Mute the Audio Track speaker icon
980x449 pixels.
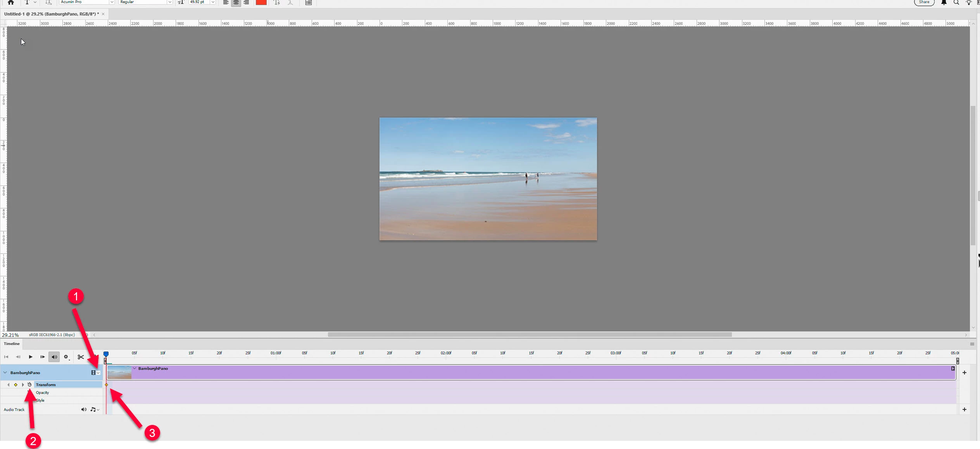84,409
